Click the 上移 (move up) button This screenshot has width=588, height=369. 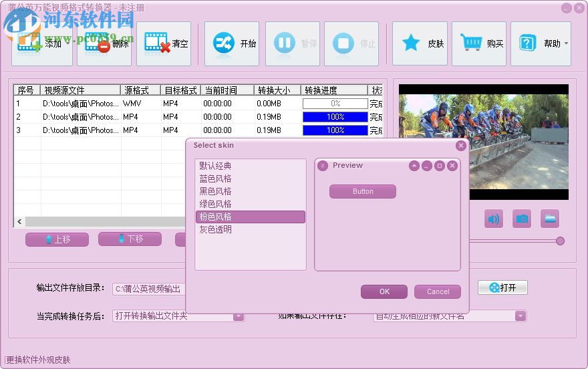(x=57, y=239)
